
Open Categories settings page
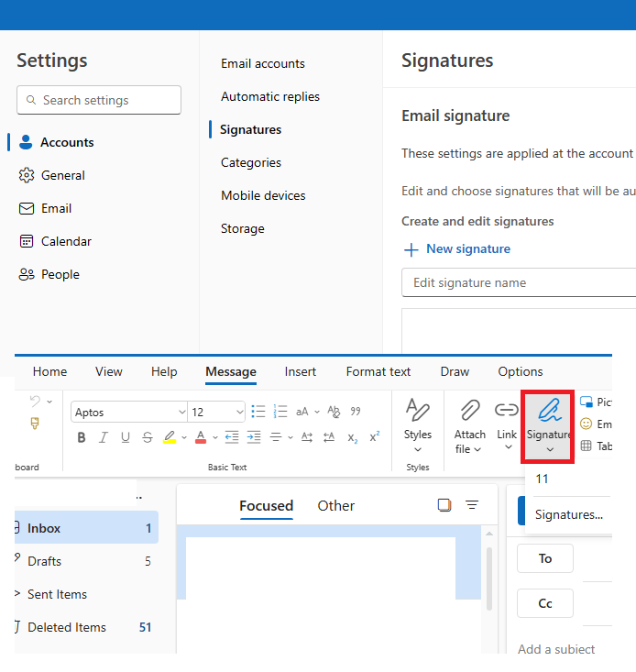pos(251,163)
